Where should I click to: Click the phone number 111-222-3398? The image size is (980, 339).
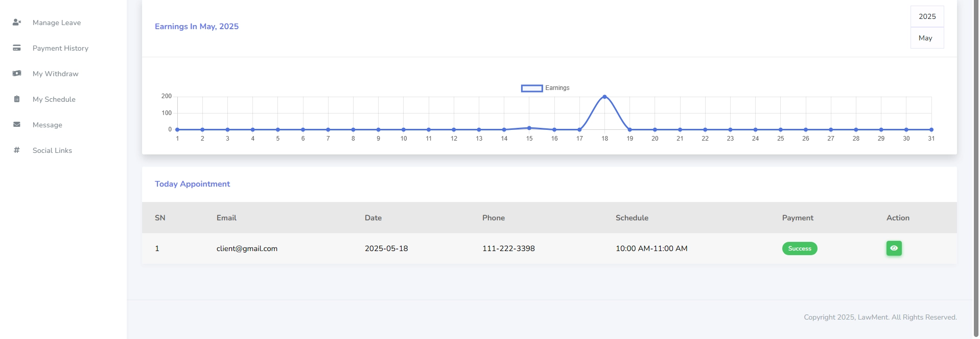(x=508, y=248)
